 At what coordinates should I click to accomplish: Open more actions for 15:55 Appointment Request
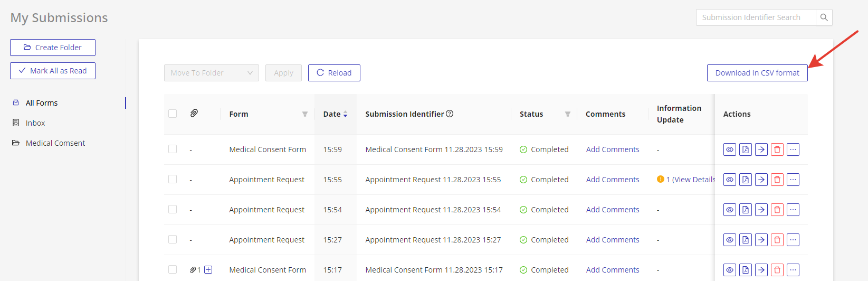793,180
